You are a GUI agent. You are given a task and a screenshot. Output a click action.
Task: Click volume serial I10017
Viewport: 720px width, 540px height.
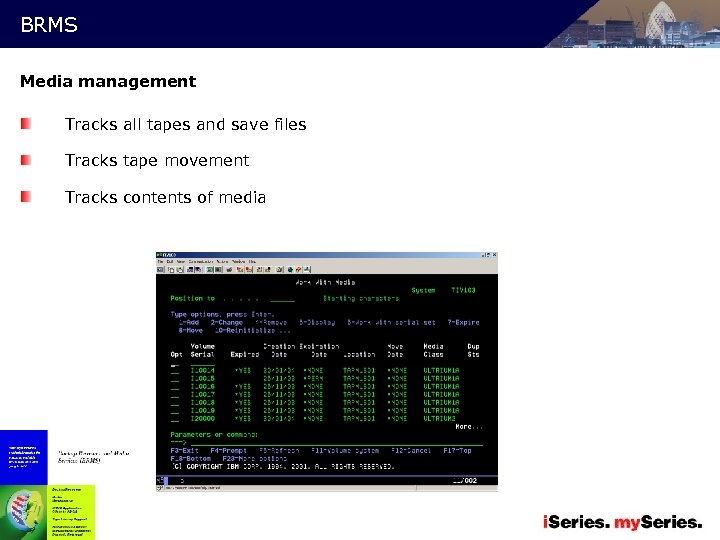coord(202,394)
